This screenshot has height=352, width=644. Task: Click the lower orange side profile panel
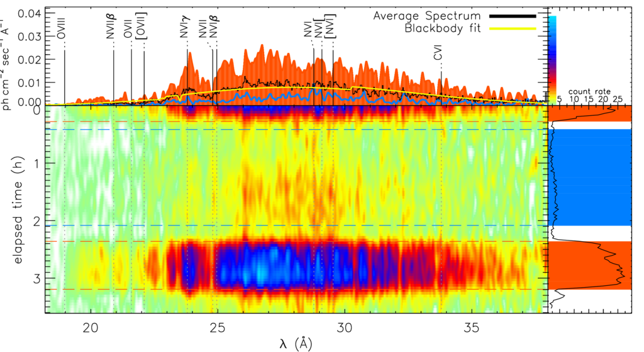(x=589, y=265)
